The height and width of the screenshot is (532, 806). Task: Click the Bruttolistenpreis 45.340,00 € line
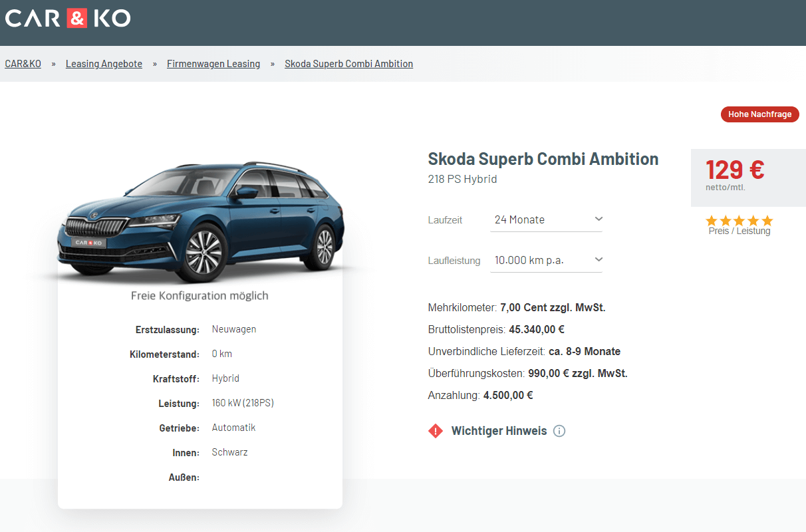(x=496, y=330)
